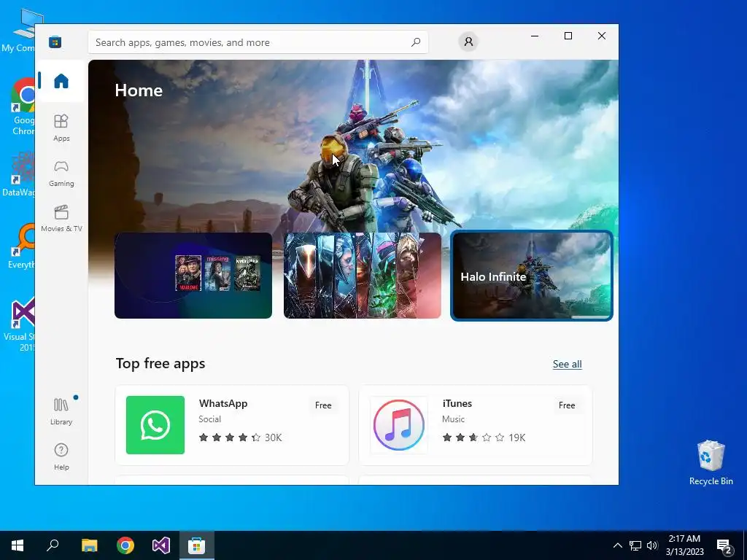
Task: Open the Home section in the sidebar
Action: coord(61,80)
